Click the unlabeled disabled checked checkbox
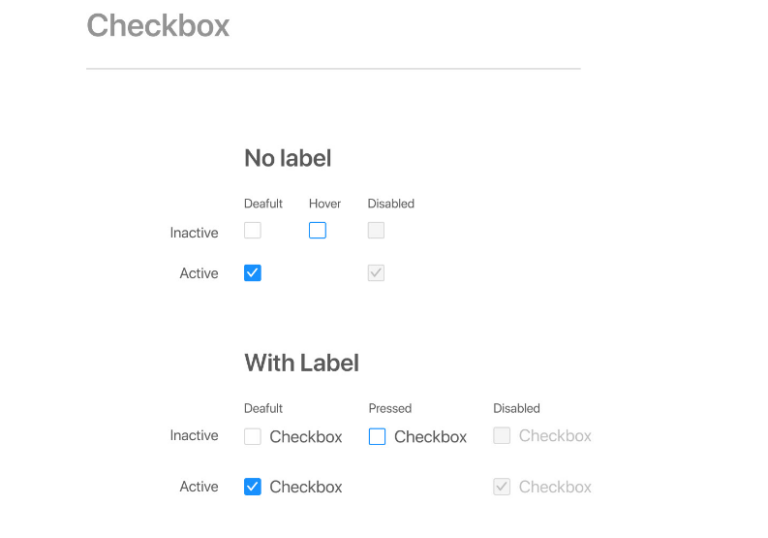 pos(376,273)
